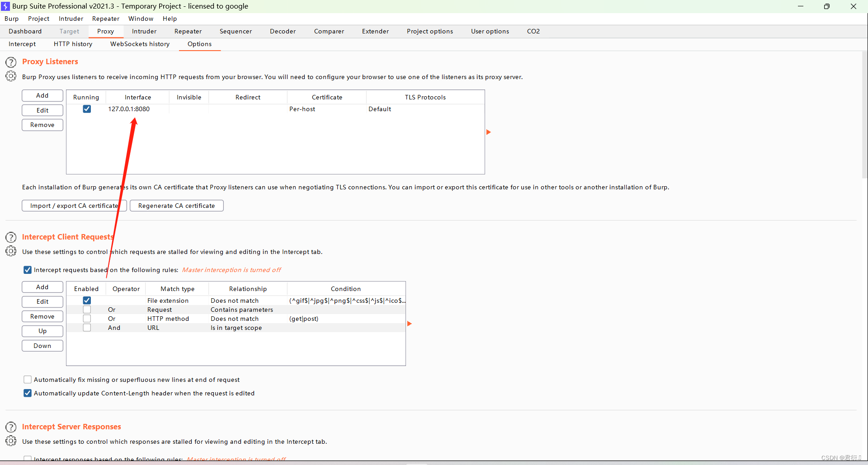Image resolution: width=868 pixels, height=465 pixels.
Task: Open Intercept Client Requests gear icon
Action: click(x=11, y=251)
